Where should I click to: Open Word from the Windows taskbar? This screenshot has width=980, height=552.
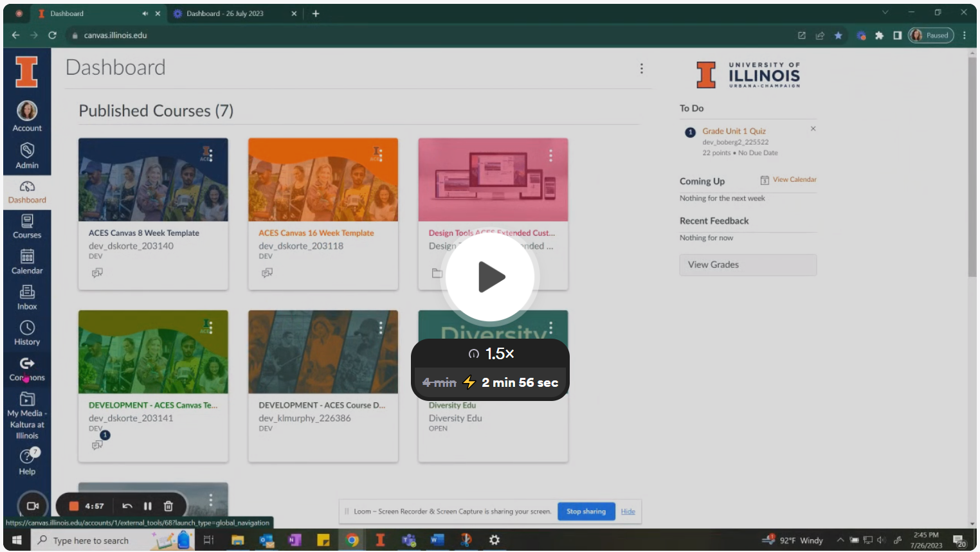[437, 540]
